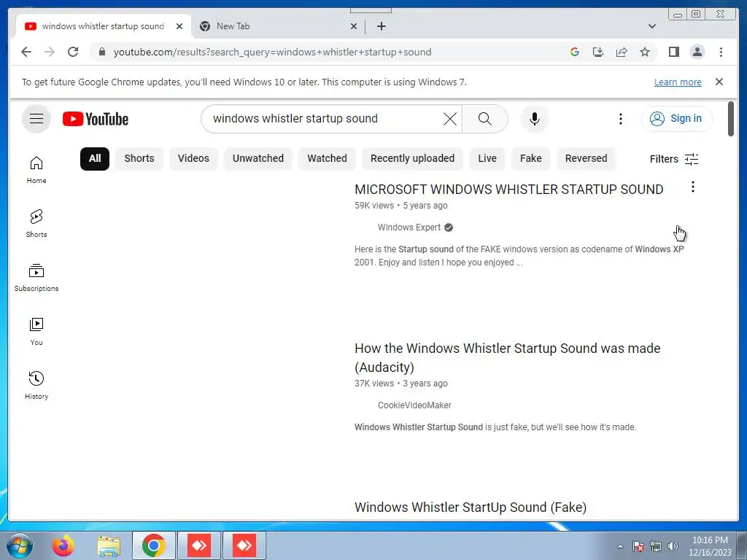Share this page via share icon
Viewport: 747px width, 560px height.
point(622,52)
